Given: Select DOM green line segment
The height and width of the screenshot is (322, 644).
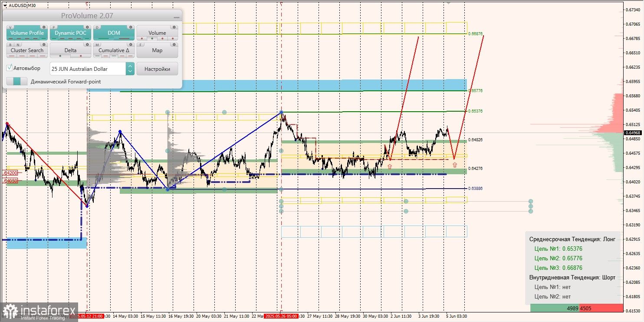Looking at the screenshot, I should pyautogui.click(x=104, y=39).
